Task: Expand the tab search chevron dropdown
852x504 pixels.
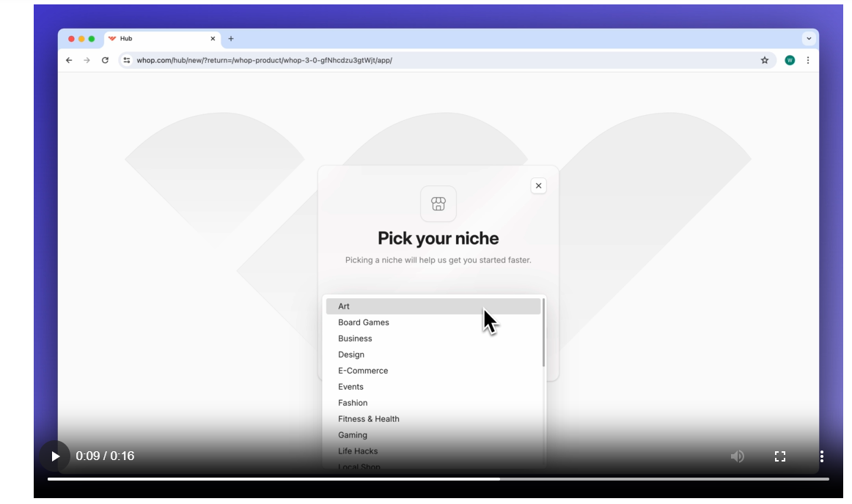Action: [809, 39]
